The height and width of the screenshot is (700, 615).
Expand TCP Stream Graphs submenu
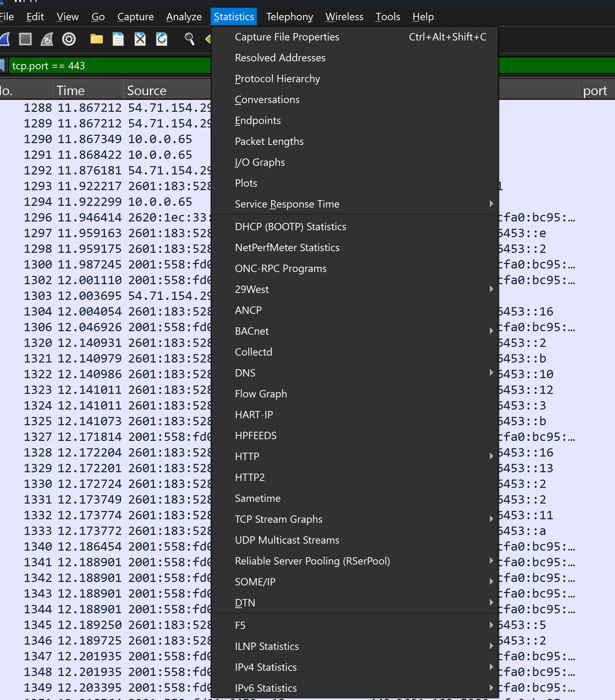(x=355, y=519)
